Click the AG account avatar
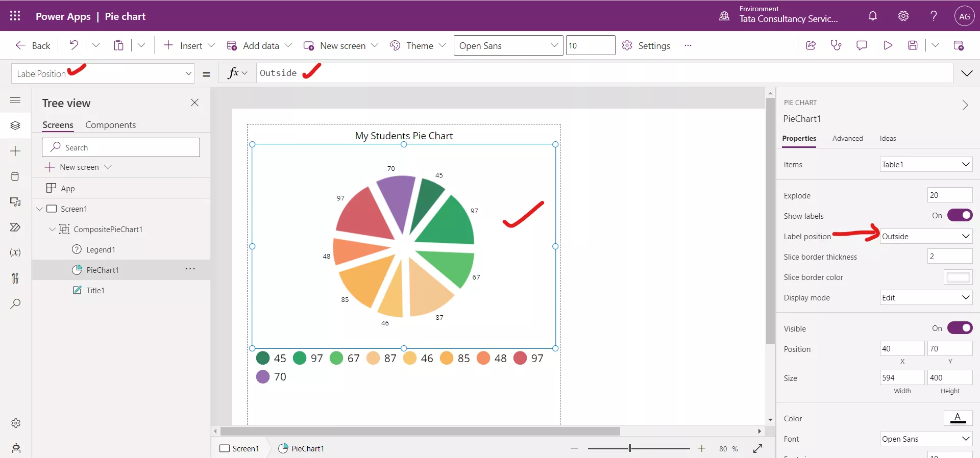980x458 pixels. coord(964,16)
